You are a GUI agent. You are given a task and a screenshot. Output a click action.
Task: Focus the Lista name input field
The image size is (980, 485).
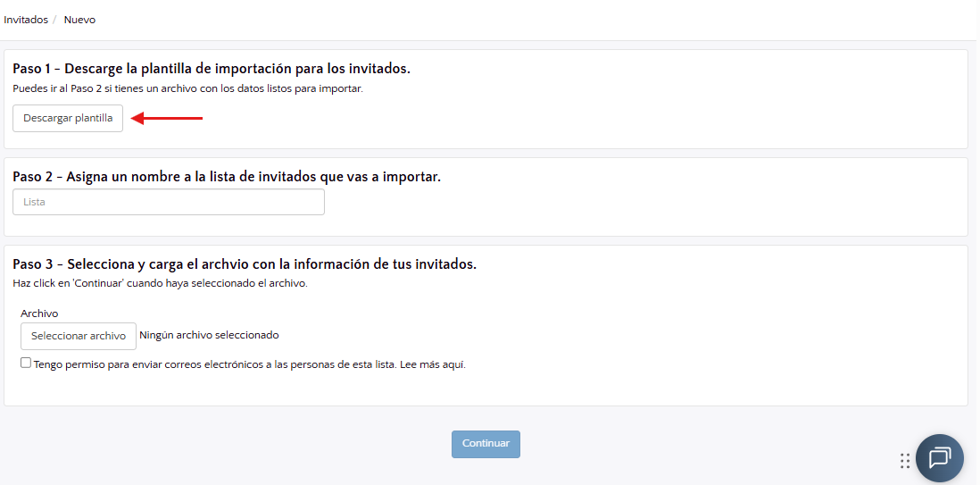click(169, 202)
